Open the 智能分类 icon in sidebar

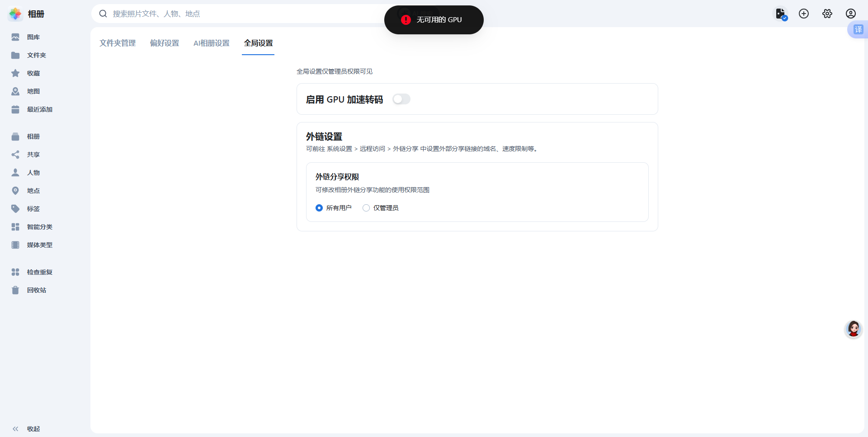15,227
